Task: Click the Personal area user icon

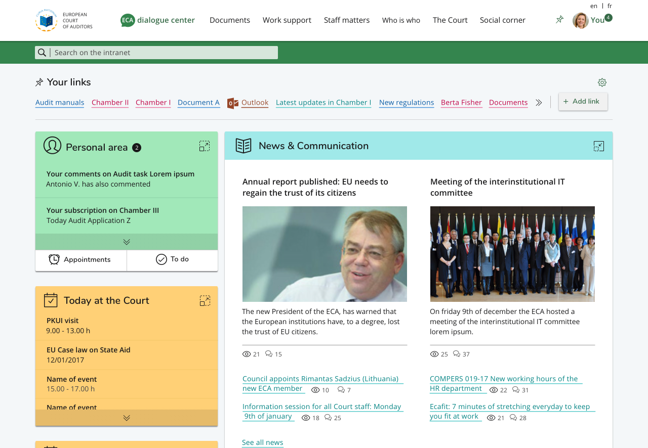Action: pos(52,145)
